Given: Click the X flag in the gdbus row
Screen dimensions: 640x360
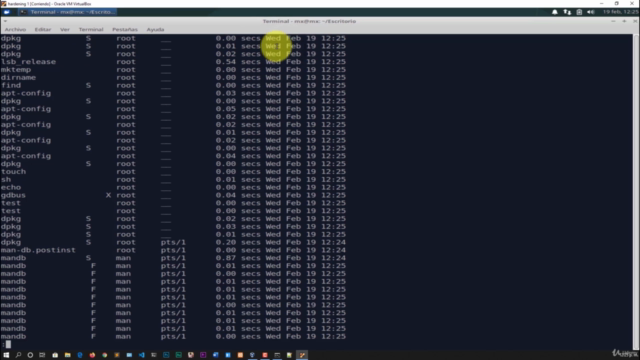Looking at the screenshot, I should tap(108, 195).
